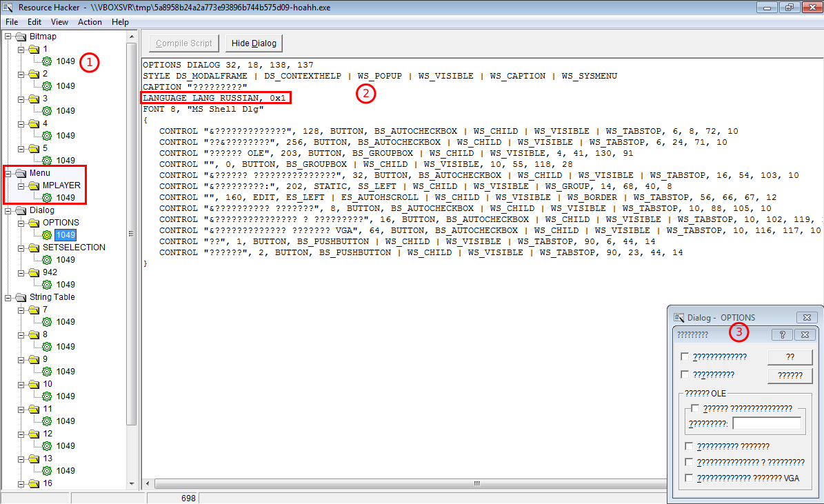This screenshot has width=824, height=504.
Task: Tick the topmost checkbox in OPTIONS dialog preview
Action: 685,356
